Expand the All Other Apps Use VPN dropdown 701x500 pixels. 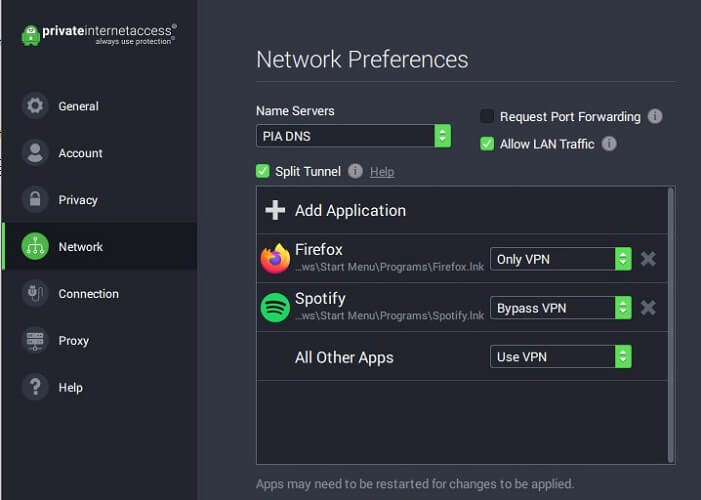tap(561, 356)
